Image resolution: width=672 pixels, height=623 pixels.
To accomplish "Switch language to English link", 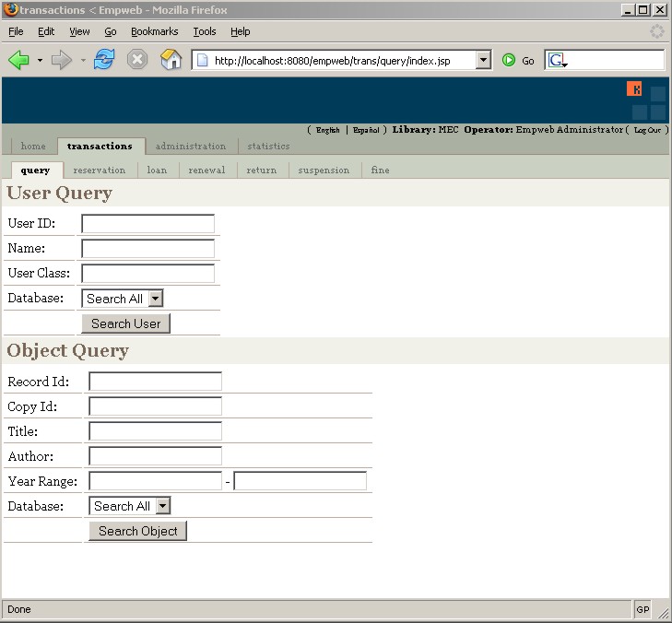I will [328, 130].
